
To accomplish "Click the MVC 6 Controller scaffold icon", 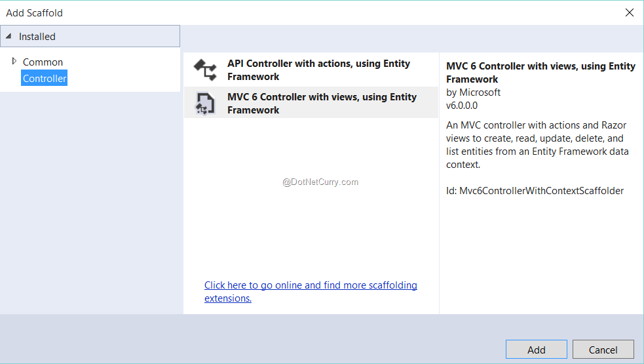I will [204, 103].
